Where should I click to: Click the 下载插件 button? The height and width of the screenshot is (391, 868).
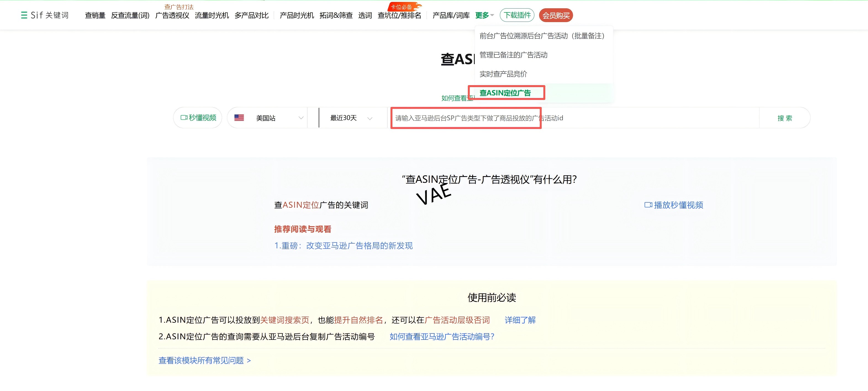point(517,15)
